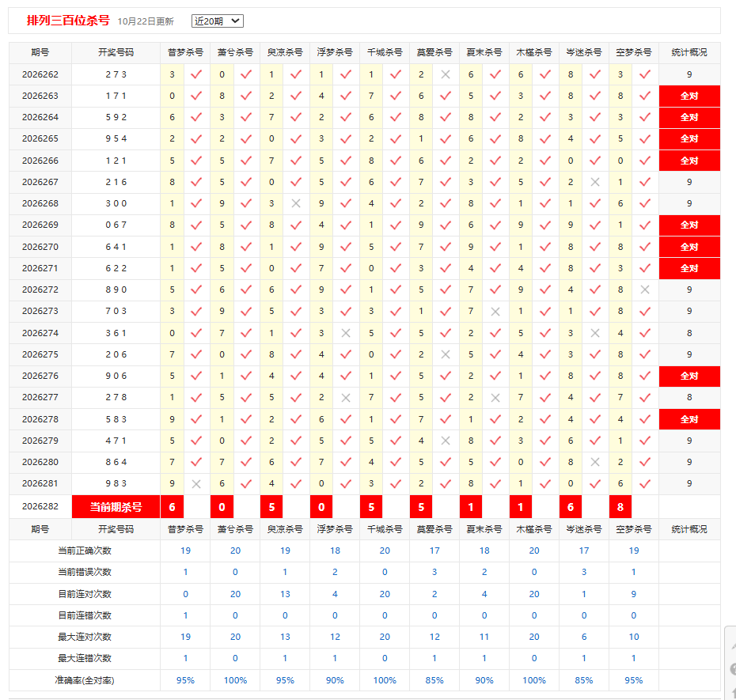Click the 全对 badge in row 2026266
736x700 pixels.
click(x=689, y=161)
